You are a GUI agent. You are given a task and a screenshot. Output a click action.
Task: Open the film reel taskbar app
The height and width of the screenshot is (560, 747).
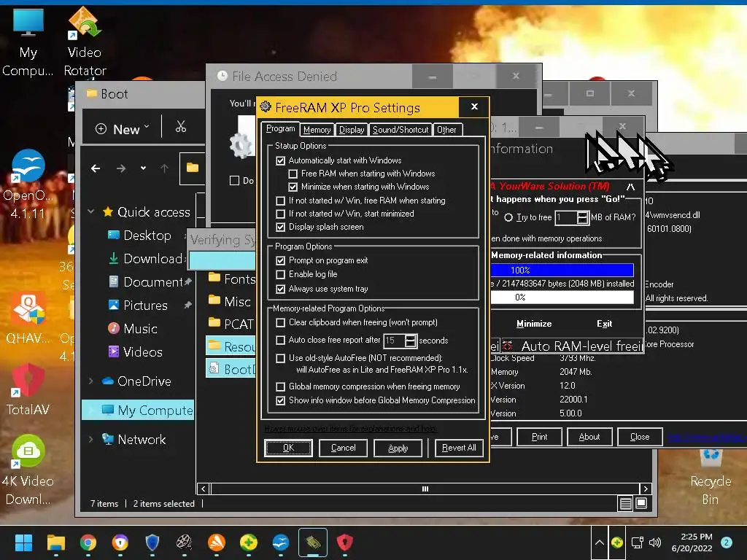pyautogui.click(x=185, y=542)
